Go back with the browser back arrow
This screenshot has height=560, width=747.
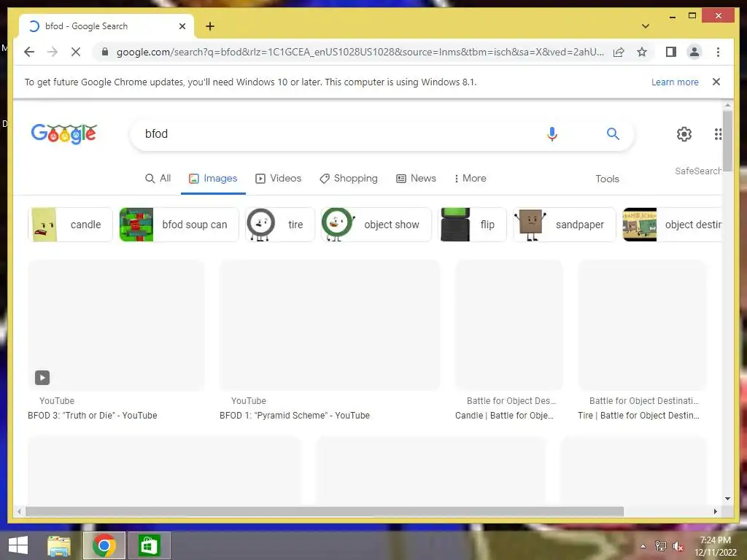pyautogui.click(x=29, y=52)
